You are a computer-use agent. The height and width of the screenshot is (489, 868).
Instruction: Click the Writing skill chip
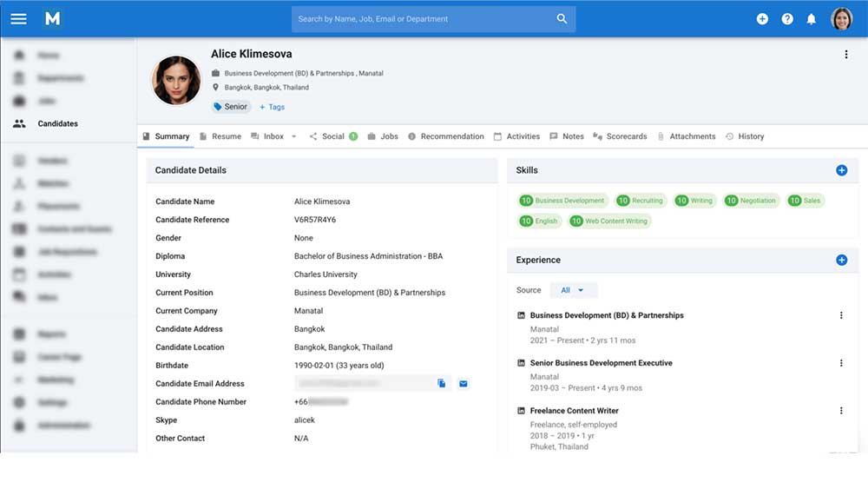[694, 201]
